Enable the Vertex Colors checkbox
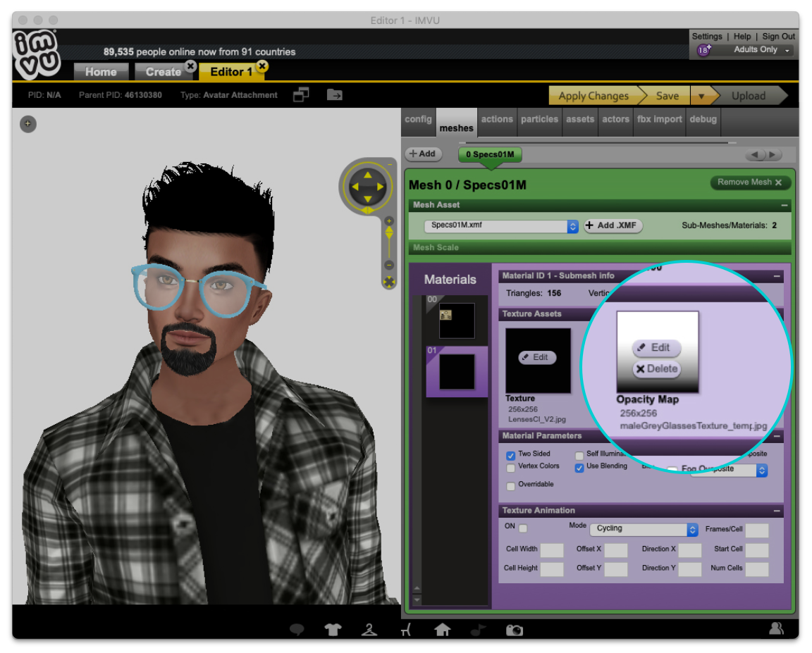This screenshot has width=812, height=653. click(510, 468)
